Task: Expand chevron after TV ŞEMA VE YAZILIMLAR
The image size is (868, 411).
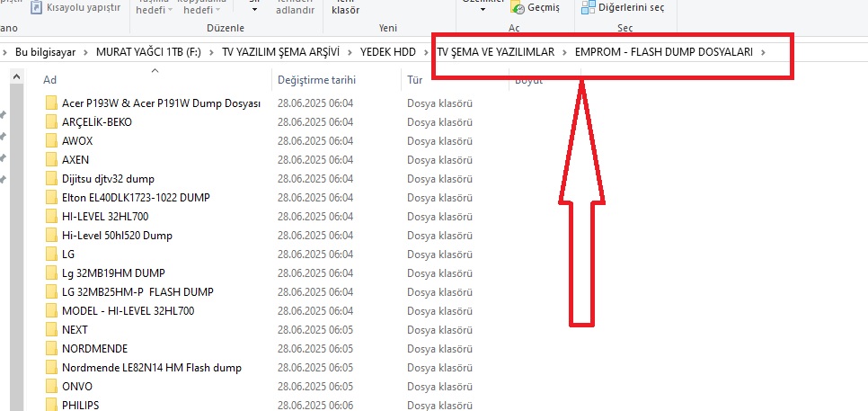Action: [x=564, y=53]
